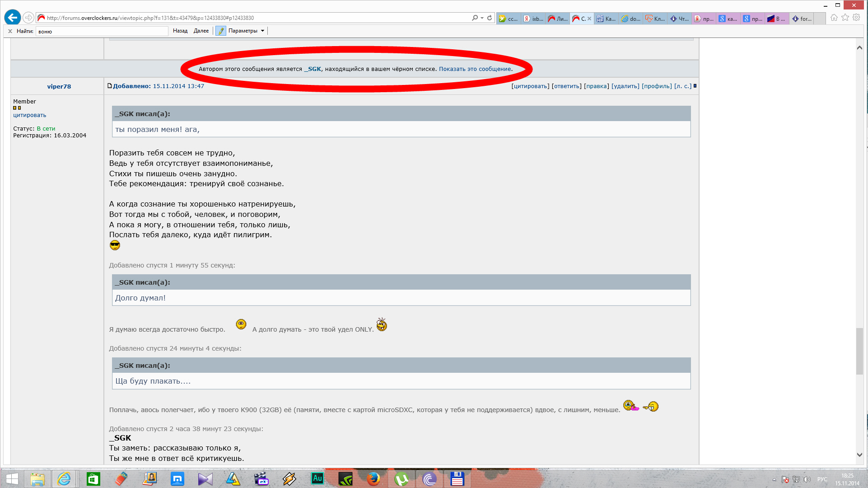Viewport: 868px width, 488px height.
Task: Click the page vertical scrollbar thumb
Action: click(859, 352)
